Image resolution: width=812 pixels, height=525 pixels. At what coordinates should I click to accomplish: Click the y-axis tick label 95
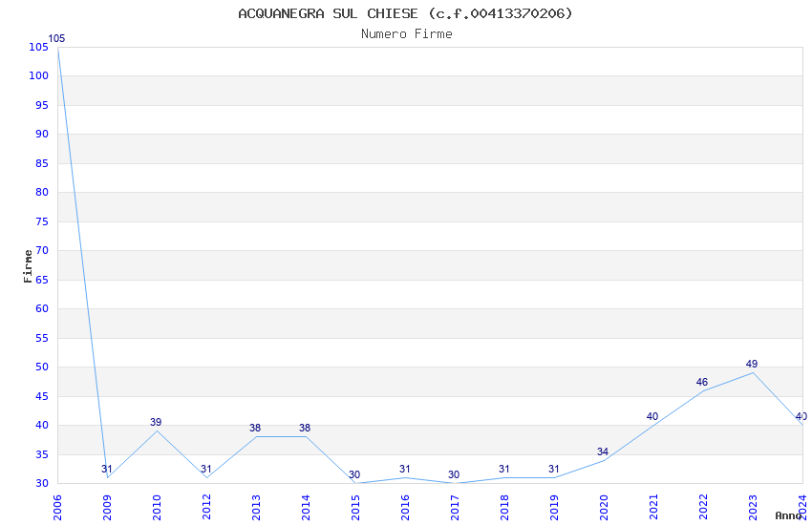(x=42, y=105)
